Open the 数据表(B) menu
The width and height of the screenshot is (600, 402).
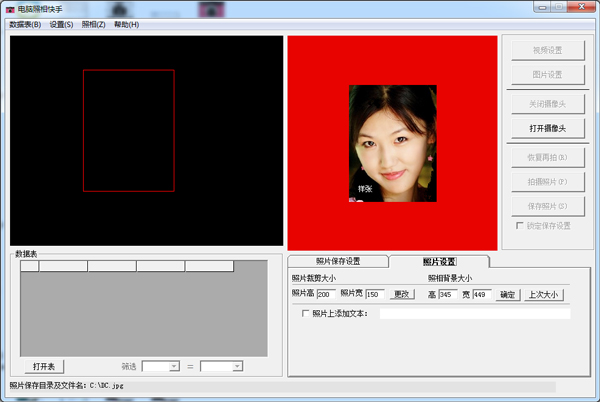25,24
